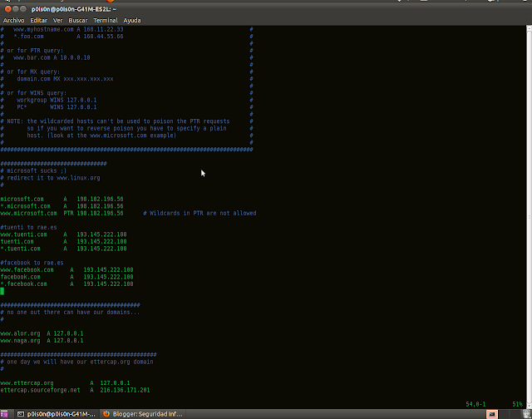Open the Ayuda menu
The width and height of the screenshot is (532, 419).
click(132, 20)
